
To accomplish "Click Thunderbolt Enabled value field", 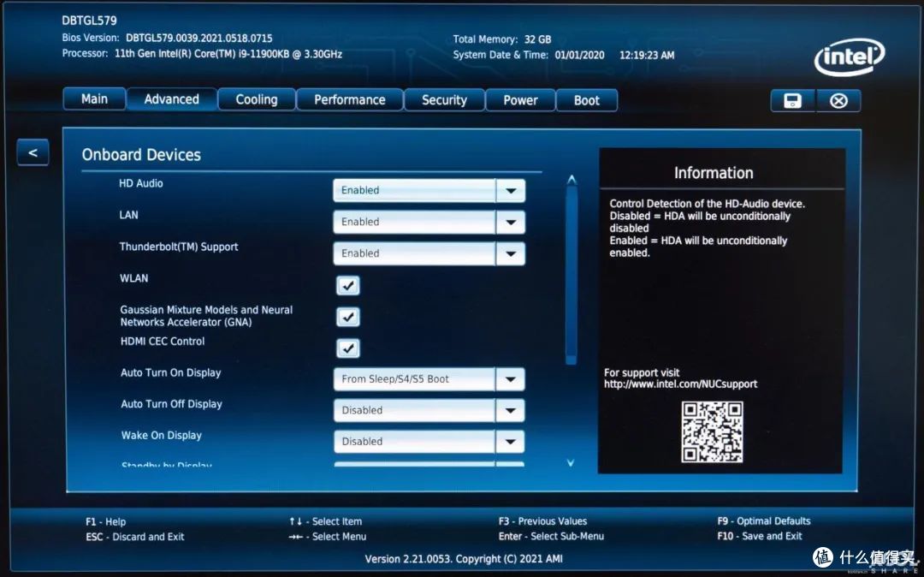I will pyautogui.click(x=414, y=253).
